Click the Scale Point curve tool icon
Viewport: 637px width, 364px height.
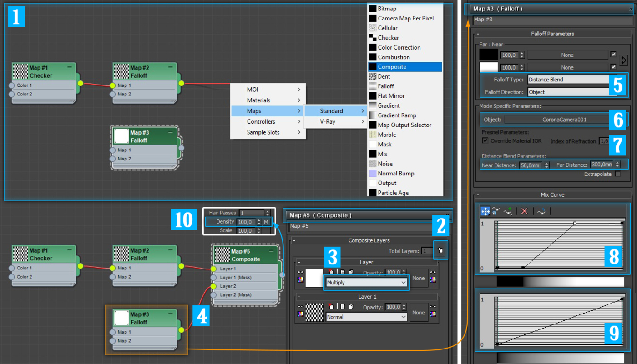click(496, 211)
